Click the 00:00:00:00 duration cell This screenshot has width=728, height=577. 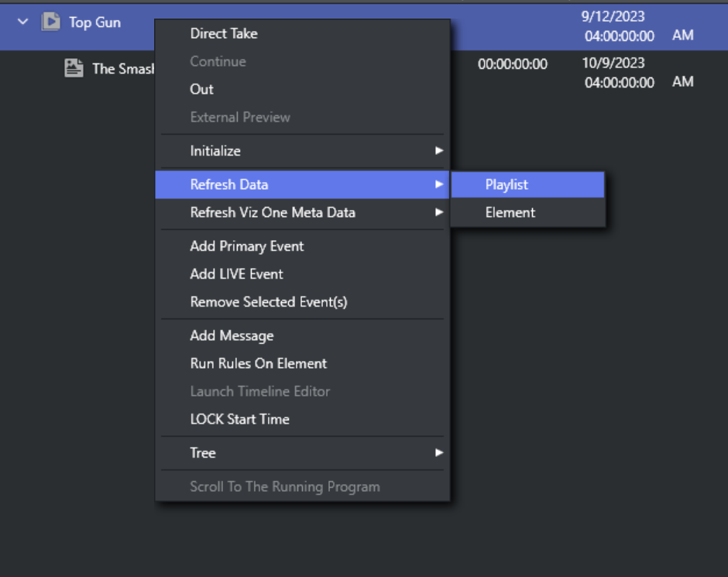[x=513, y=64]
